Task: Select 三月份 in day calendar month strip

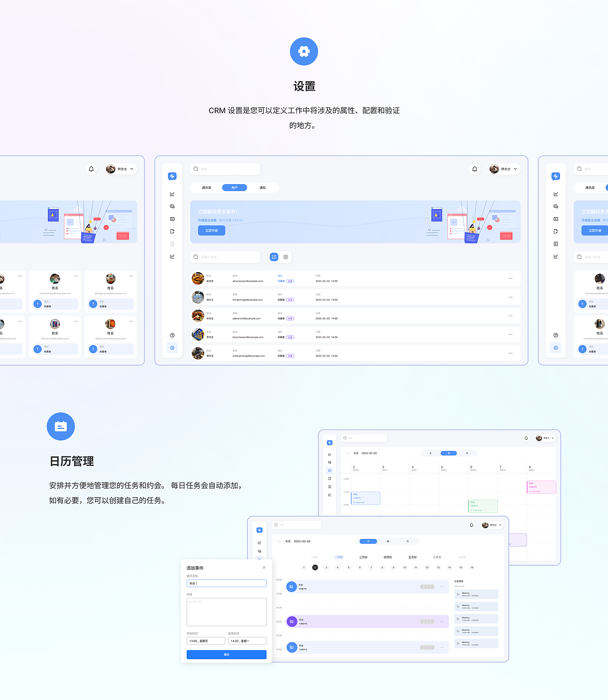Action: pyautogui.click(x=363, y=557)
